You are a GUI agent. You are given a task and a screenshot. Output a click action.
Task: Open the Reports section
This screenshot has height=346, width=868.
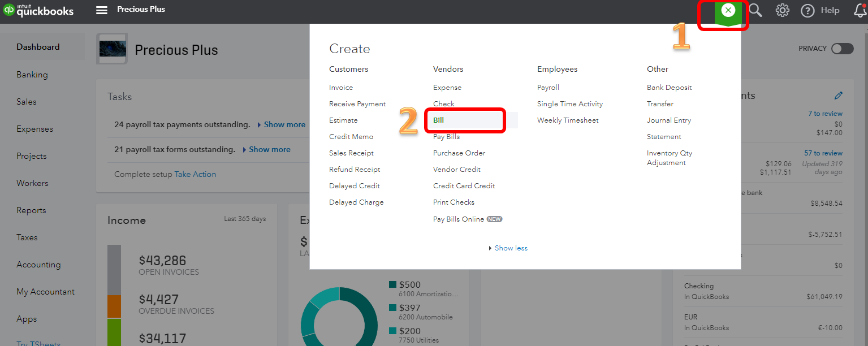[x=31, y=210]
